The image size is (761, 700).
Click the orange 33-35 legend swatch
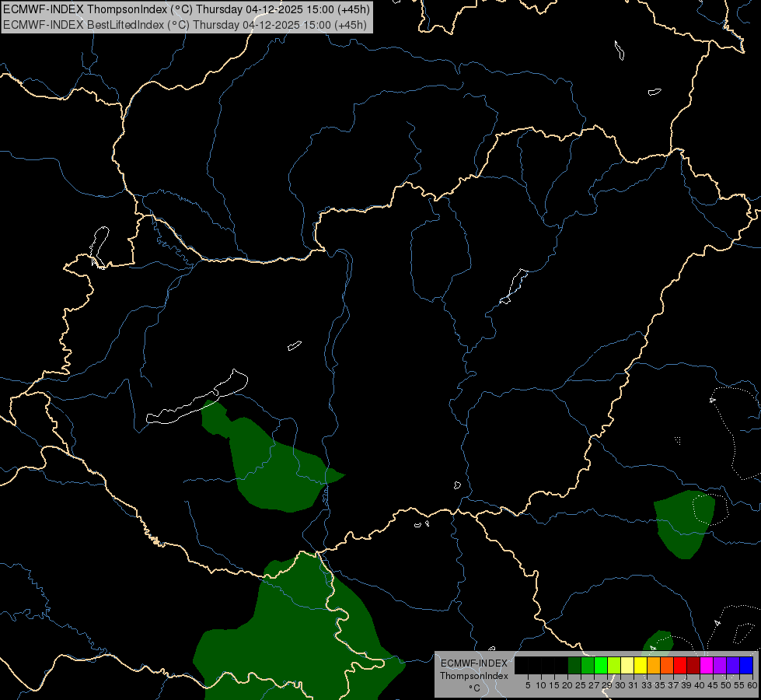(x=654, y=665)
